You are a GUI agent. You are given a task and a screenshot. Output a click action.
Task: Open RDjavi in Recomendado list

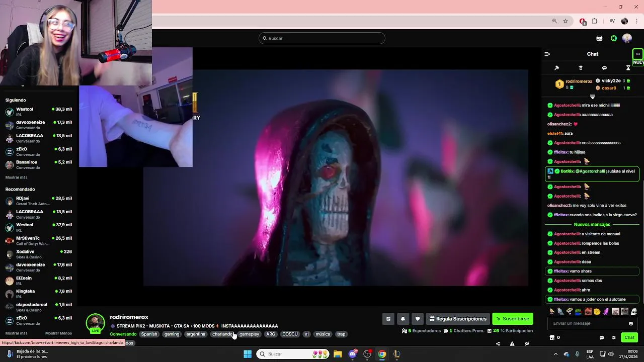39,201
